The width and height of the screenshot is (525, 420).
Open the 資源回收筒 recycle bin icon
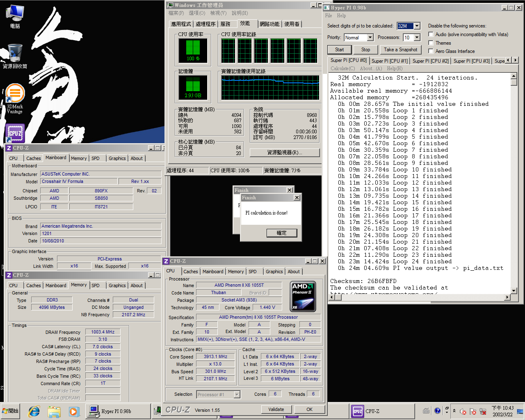point(15,56)
